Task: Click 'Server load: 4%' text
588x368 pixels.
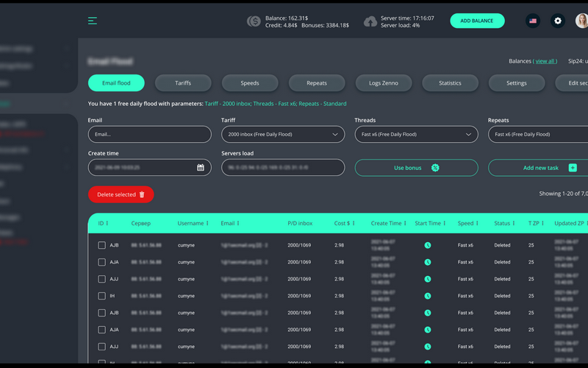Action: 400,25
